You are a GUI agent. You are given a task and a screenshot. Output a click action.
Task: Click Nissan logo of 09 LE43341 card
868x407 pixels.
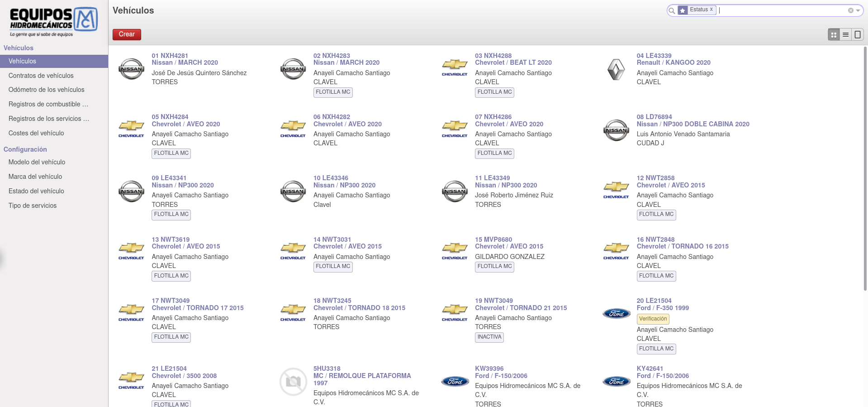pos(131,192)
